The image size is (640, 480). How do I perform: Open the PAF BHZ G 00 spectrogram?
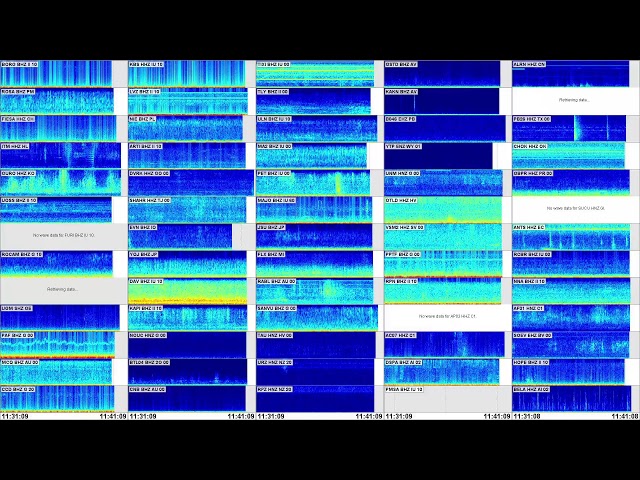(x=57, y=345)
